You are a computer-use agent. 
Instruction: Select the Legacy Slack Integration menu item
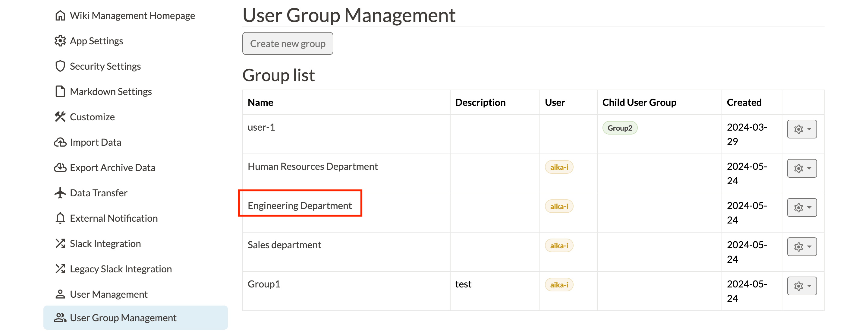121,269
